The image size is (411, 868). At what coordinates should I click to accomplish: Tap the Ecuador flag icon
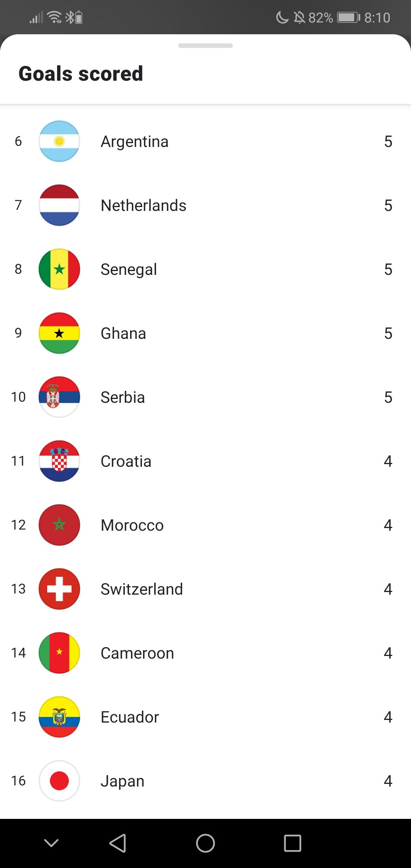(x=59, y=717)
